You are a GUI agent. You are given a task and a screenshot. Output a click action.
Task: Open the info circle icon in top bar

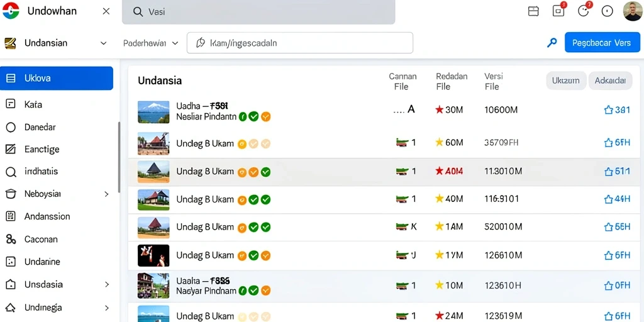607,11
